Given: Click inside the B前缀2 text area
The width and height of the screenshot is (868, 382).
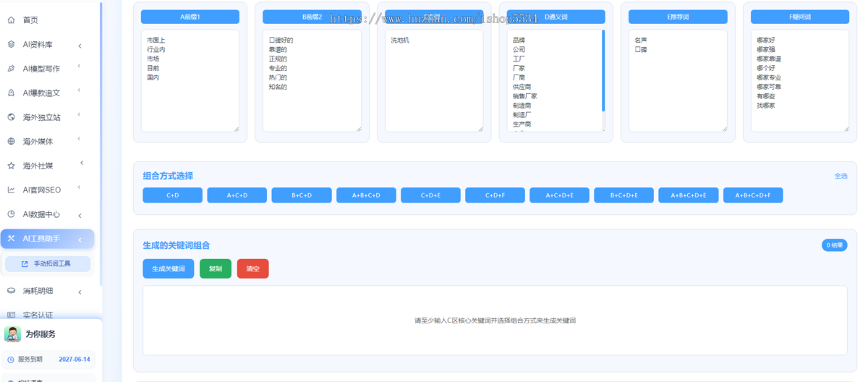Looking at the screenshot, I should point(312,80).
